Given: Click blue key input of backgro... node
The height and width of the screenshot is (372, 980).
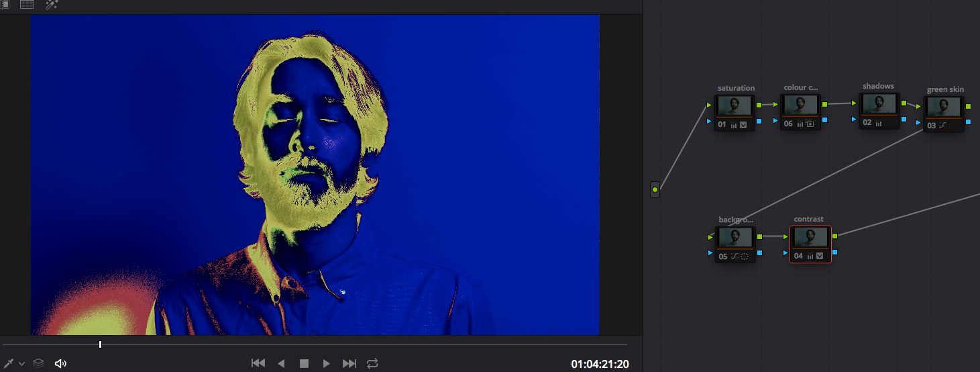Looking at the screenshot, I should (710, 253).
